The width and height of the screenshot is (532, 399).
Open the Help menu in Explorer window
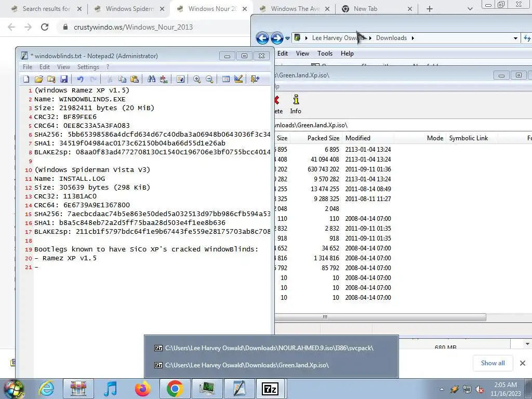(x=347, y=54)
